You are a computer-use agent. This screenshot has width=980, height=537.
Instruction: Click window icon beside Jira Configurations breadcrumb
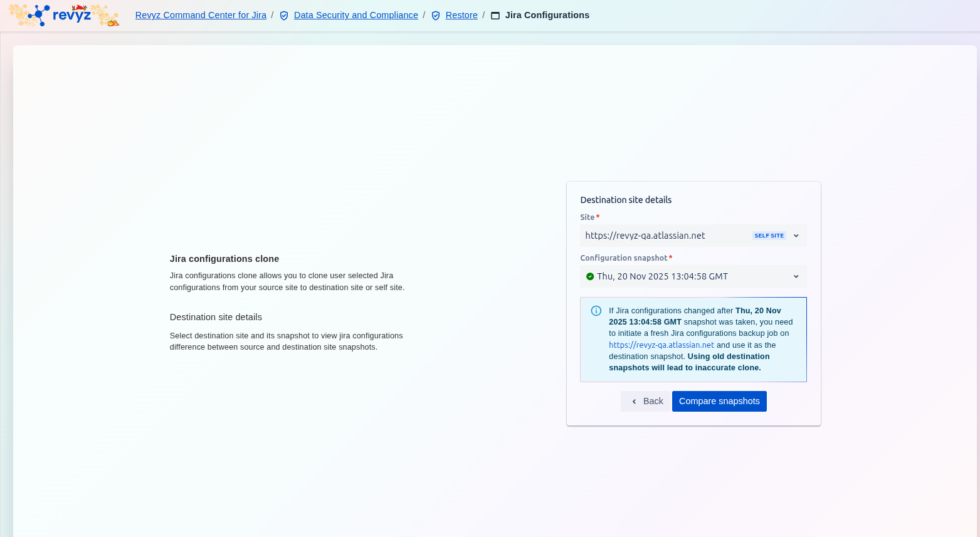pos(495,16)
